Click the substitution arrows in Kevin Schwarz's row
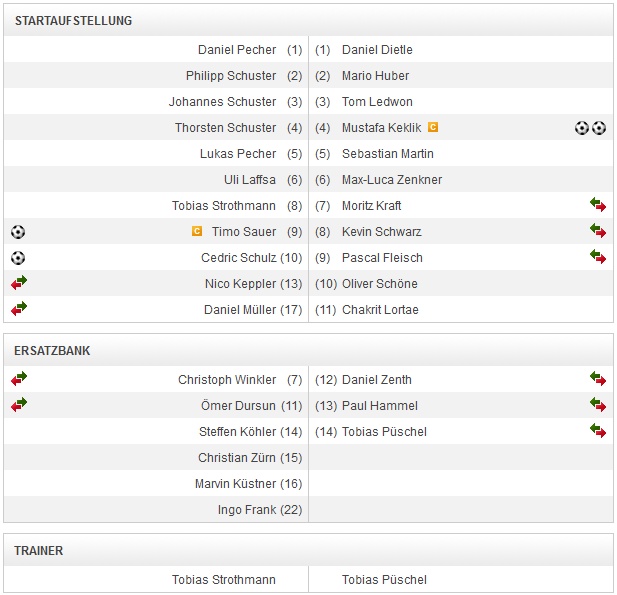 [x=598, y=232]
